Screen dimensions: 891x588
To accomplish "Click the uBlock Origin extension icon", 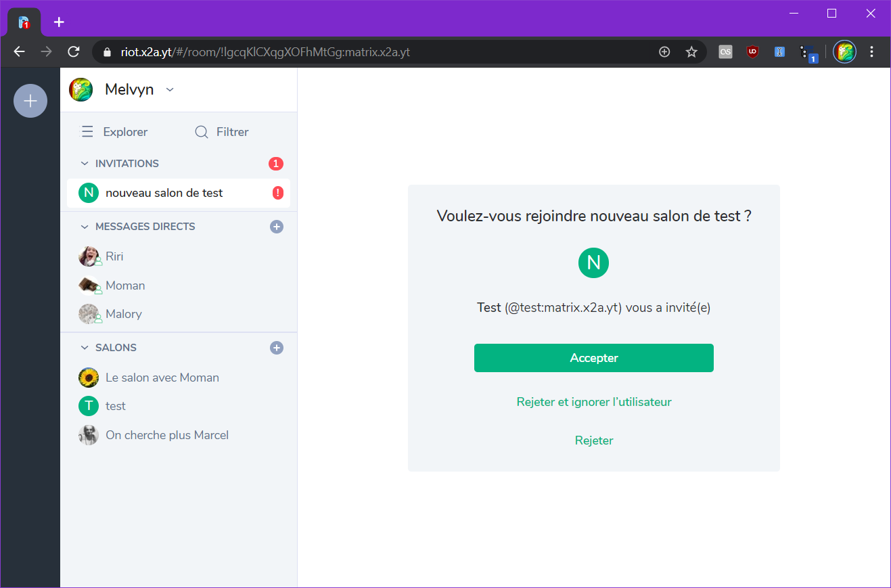I will 752,51.
